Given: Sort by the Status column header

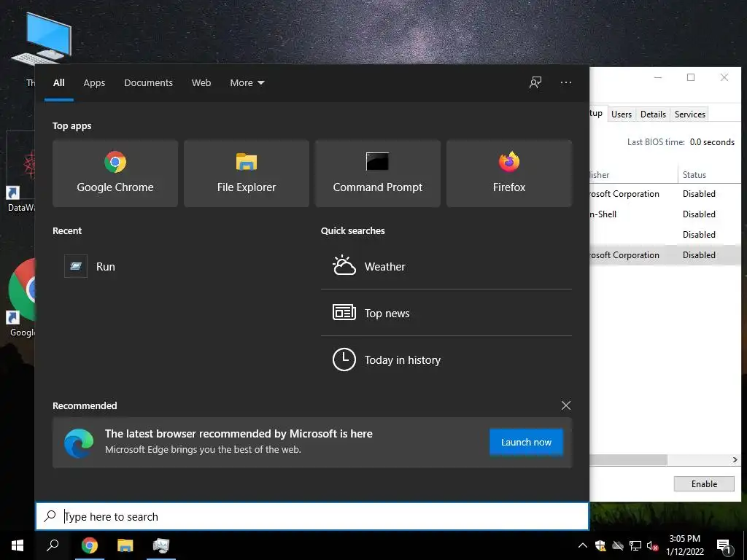Looking at the screenshot, I should (x=709, y=175).
